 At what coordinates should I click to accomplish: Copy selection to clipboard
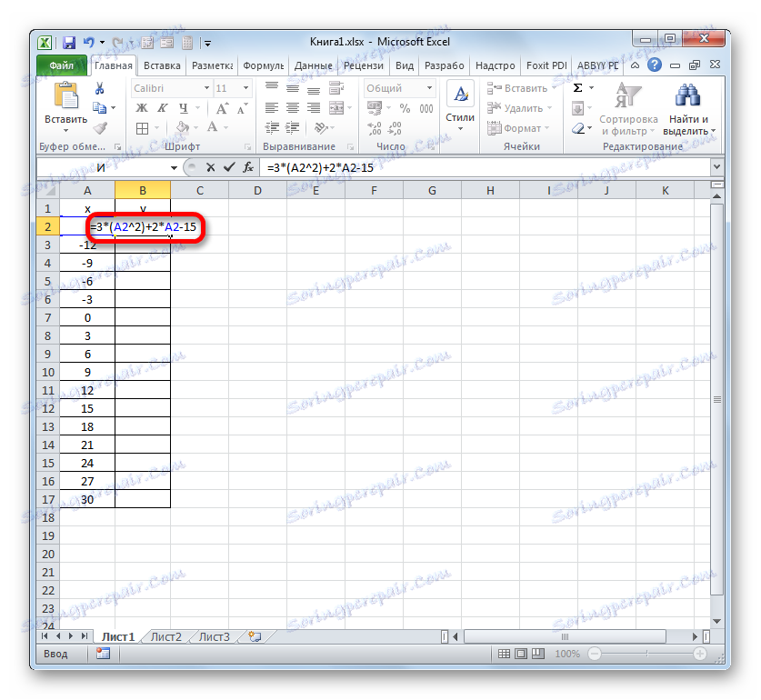(x=99, y=108)
